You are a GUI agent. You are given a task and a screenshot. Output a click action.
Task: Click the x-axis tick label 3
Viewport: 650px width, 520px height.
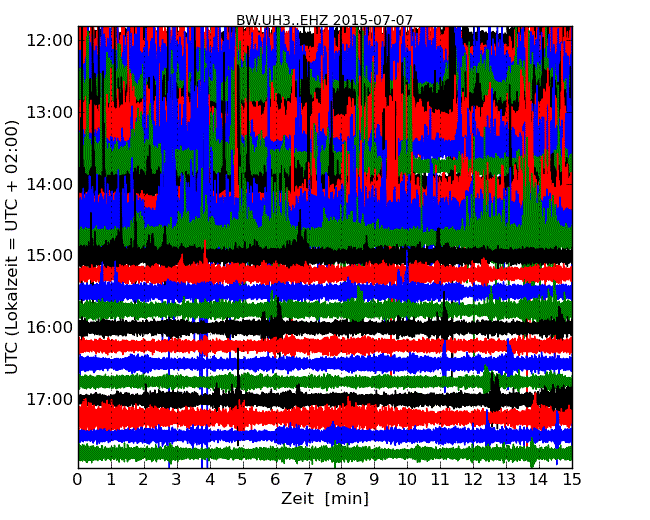coord(177,480)
